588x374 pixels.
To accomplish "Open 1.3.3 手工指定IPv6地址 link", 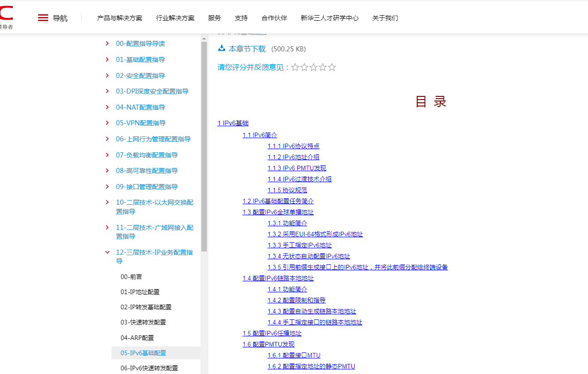I will click(300, 246).
